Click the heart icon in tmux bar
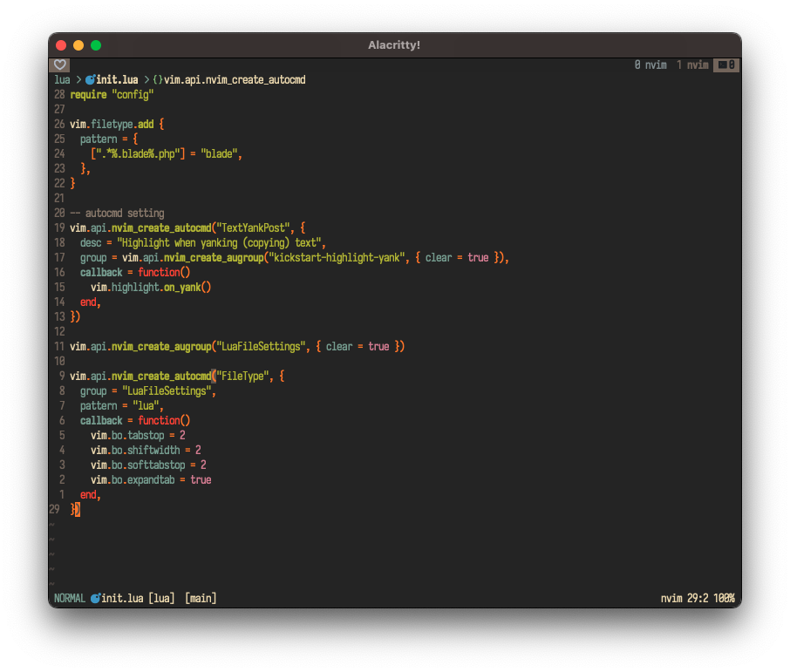 click(x=59, y=64)
